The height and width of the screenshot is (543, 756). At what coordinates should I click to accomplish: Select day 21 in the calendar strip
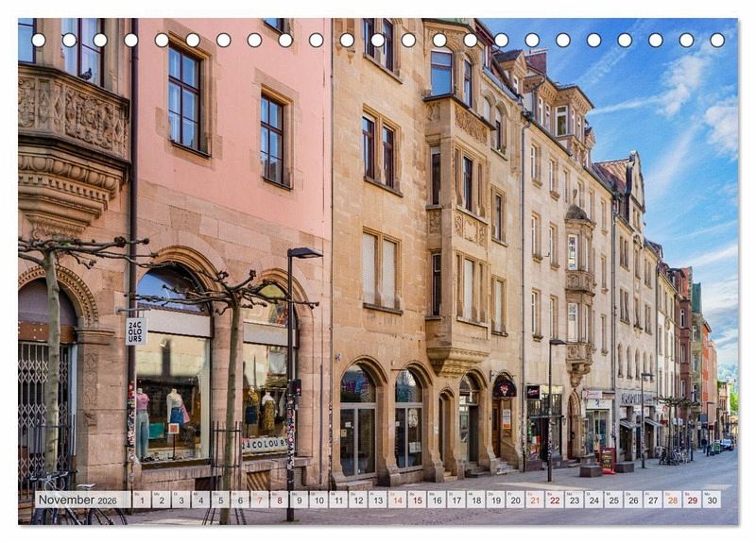click(x=535, y=500)
